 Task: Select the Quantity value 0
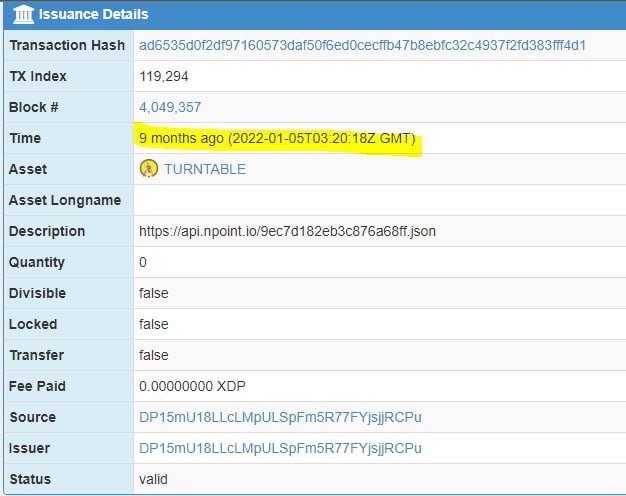(143, 262)
